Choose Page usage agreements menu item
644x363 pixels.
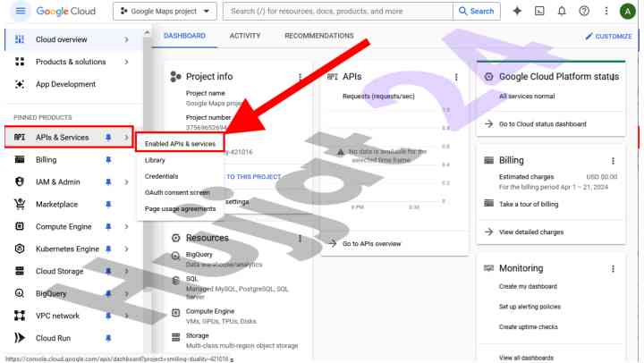(180, 208)
